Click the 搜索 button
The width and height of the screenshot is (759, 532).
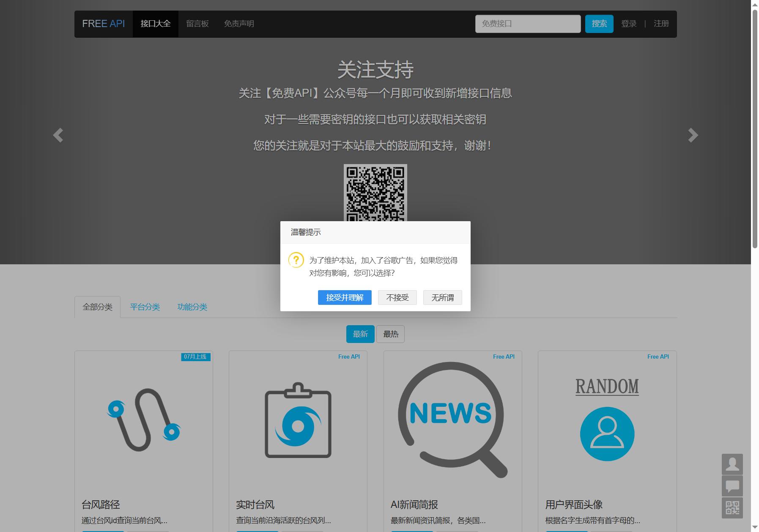599,24
